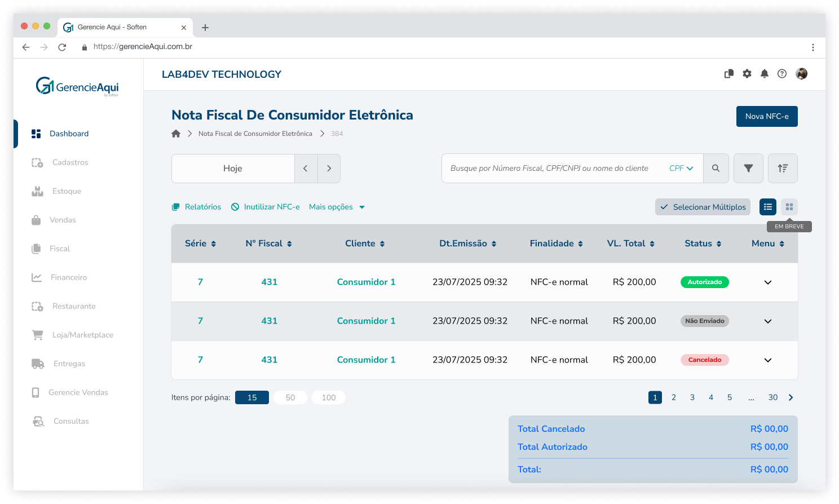Click the Restaurante sidebar icon

[x=37, y=306]
